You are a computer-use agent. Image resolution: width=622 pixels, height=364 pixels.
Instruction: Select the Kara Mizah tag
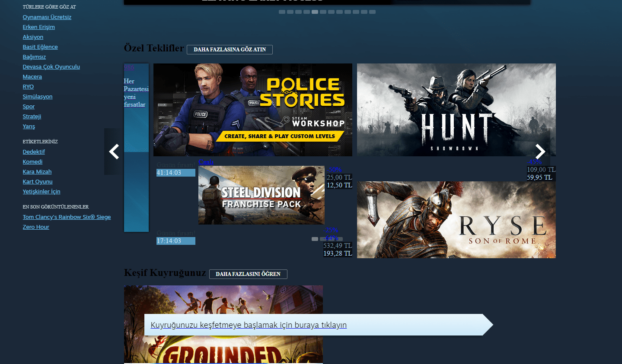tap(37, 172)
